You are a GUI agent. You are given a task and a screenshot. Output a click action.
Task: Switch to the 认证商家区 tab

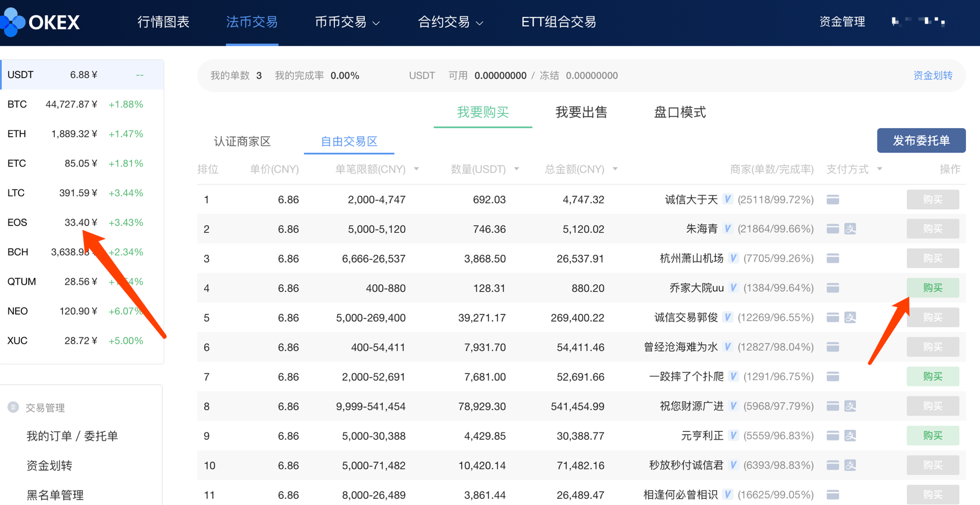tap(242, 141)
